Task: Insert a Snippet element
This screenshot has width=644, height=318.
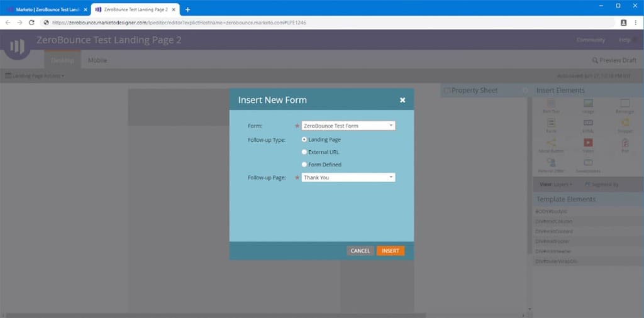Action: pyautogui.click(x=625, y=126)
